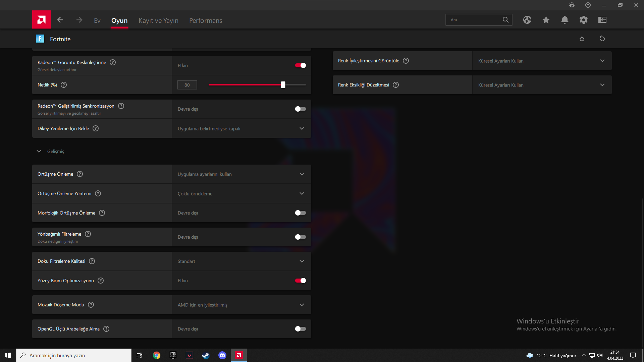Open settings gear icon in header
Image resolution: width=644 pixels, height=362 pixels.
[x=583, y=20]
